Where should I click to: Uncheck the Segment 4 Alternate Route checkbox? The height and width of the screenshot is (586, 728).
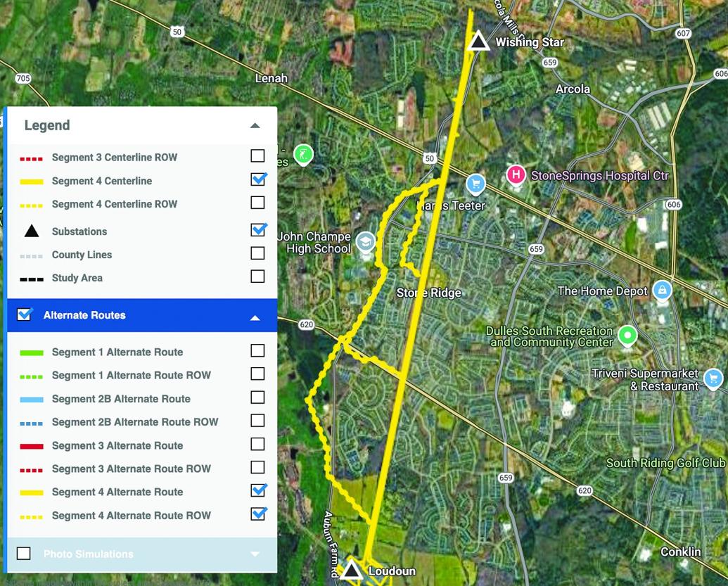click(258, 491)
